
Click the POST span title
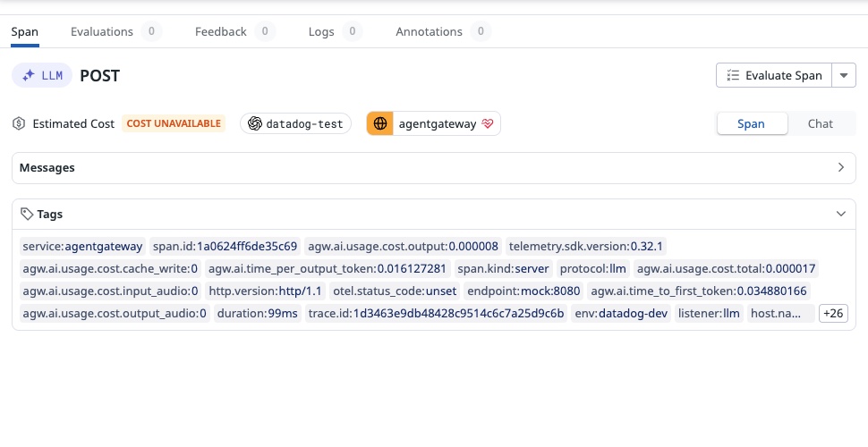(99, 75)
